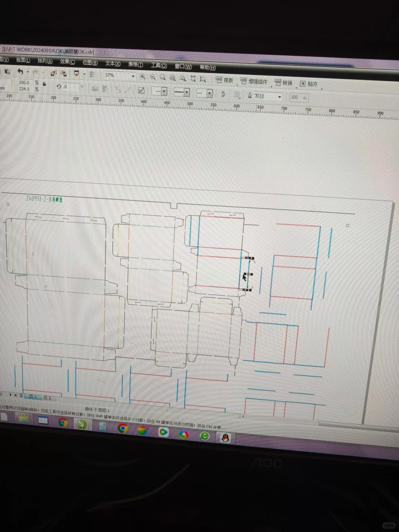Open the 帮助(H) menu
This screenshot has width=399, height=532.
coord(208,68)
